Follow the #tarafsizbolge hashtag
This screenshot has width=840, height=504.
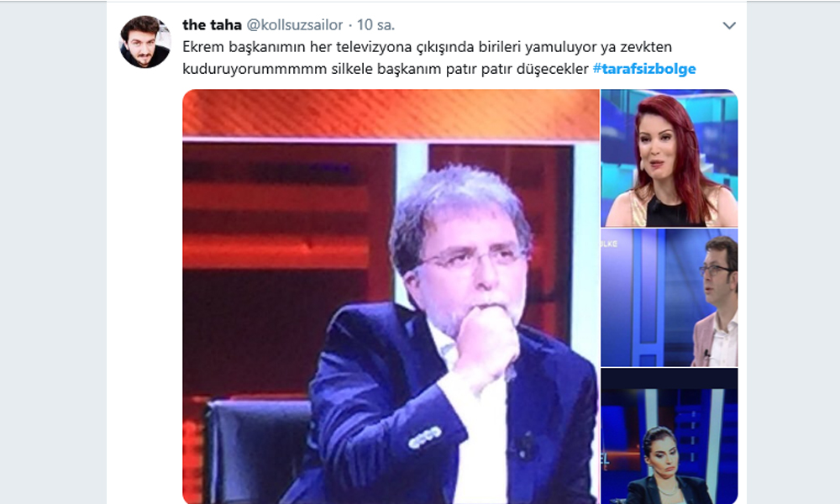pyautogui.click(x=644, y=69)
